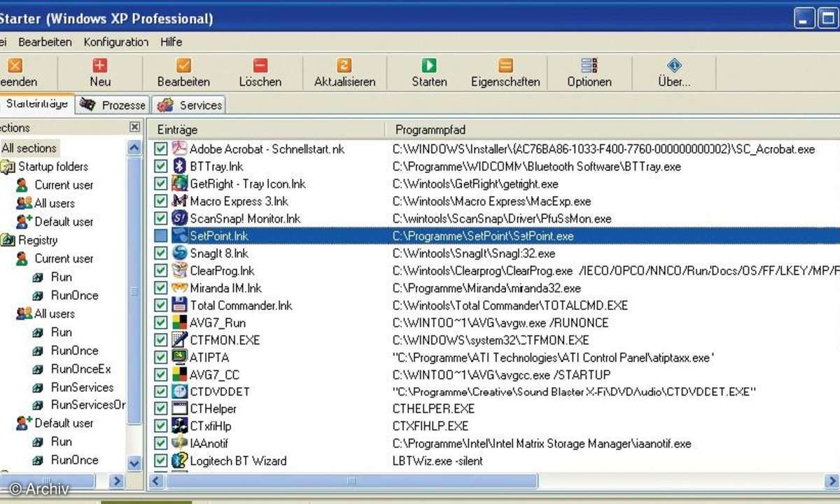Sort by the Einträge column header
This screenshot has height=504, width=840.
tap(266, 129)
